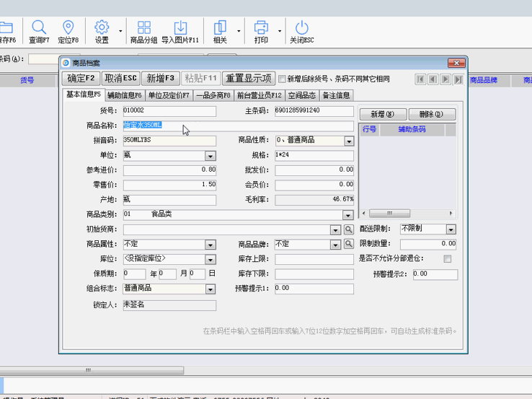Enable 新增后除货号、条码不同其它相同 checkbox
532x399 pixels.
tap(282, 79)
